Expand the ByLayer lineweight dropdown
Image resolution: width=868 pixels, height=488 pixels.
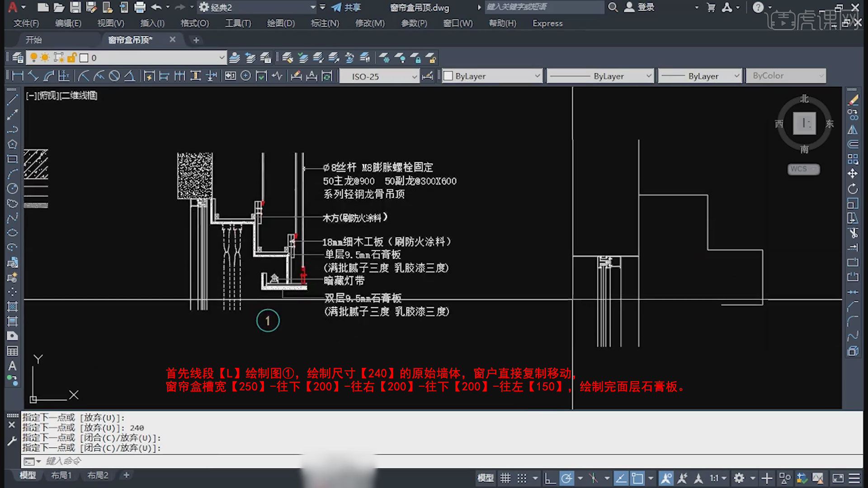click(x=700, y=76)
